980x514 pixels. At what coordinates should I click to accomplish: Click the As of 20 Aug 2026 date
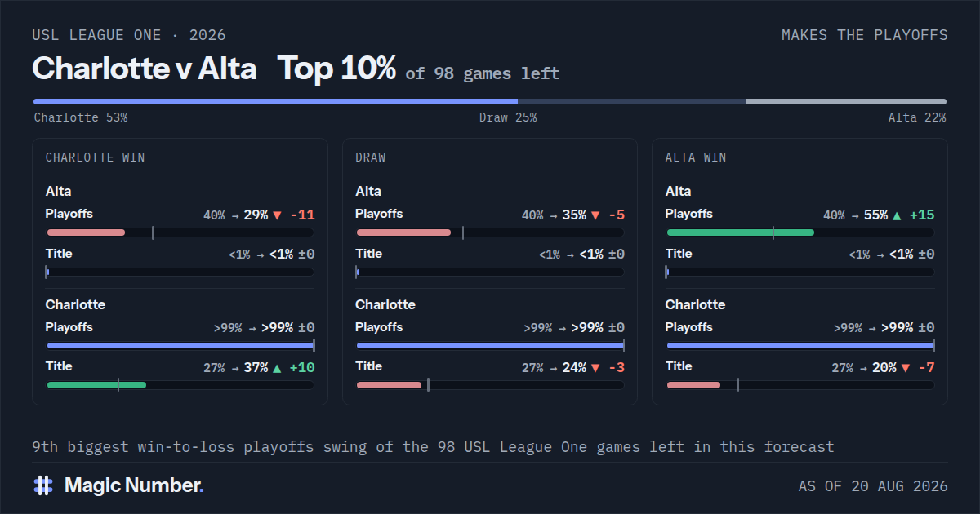873,486
